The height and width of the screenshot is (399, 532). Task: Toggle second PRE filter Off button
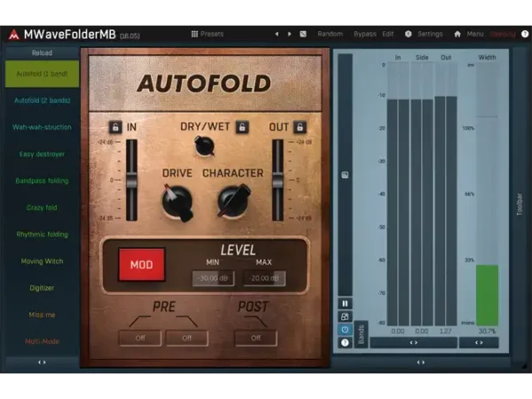(x=187, y=338)
